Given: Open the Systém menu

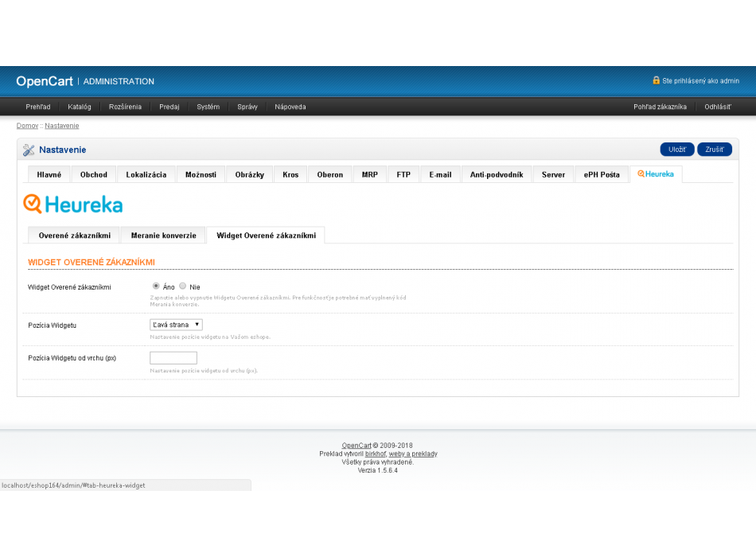Looking at the screenshot, I should [208, 107].
